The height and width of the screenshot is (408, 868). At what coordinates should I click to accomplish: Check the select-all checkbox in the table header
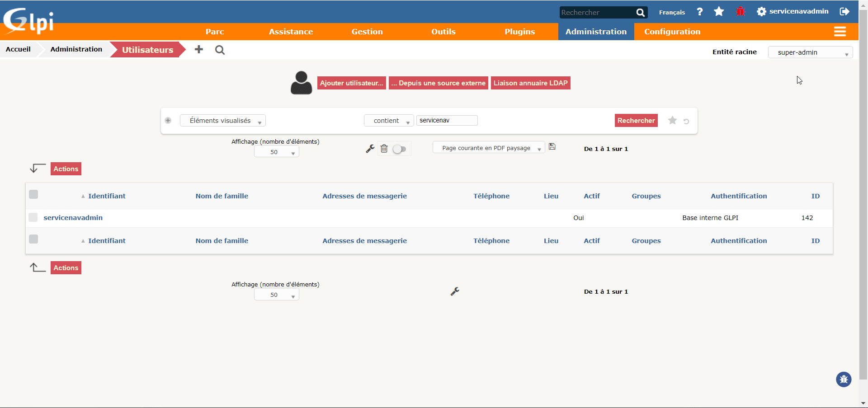33,194
